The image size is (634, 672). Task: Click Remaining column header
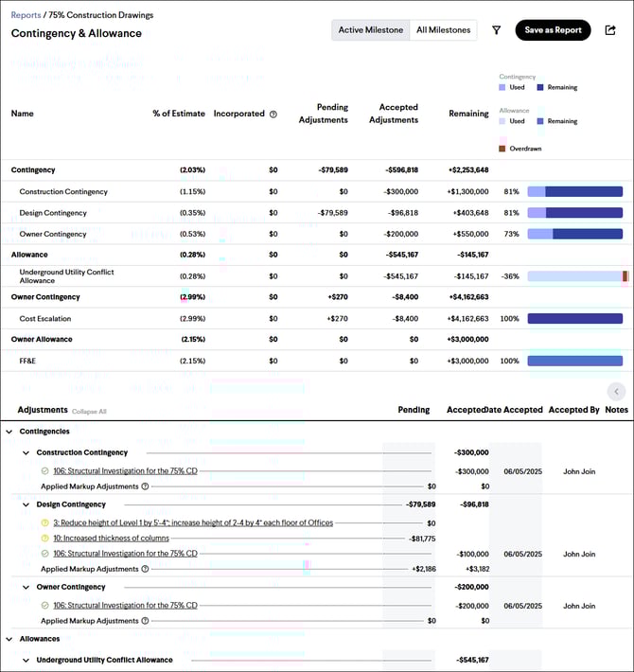point(468,114)
